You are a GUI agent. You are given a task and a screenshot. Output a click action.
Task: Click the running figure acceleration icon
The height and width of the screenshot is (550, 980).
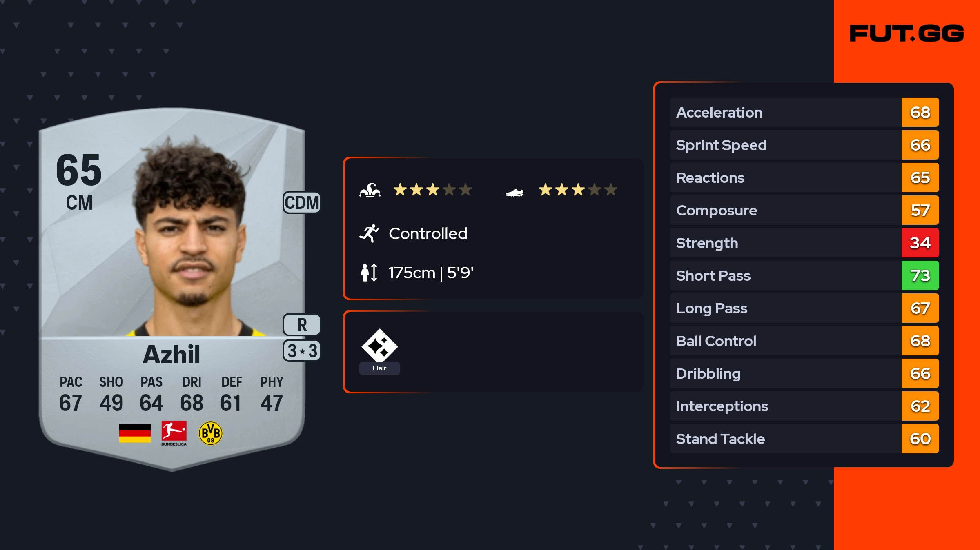click(x=369, y=233)
